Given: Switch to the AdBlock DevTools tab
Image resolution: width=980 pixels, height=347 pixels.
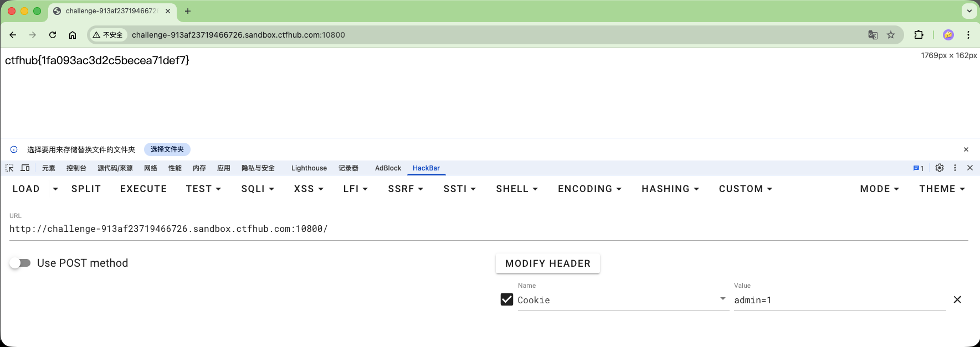Looking at the screenshot, I should (388, 168).
